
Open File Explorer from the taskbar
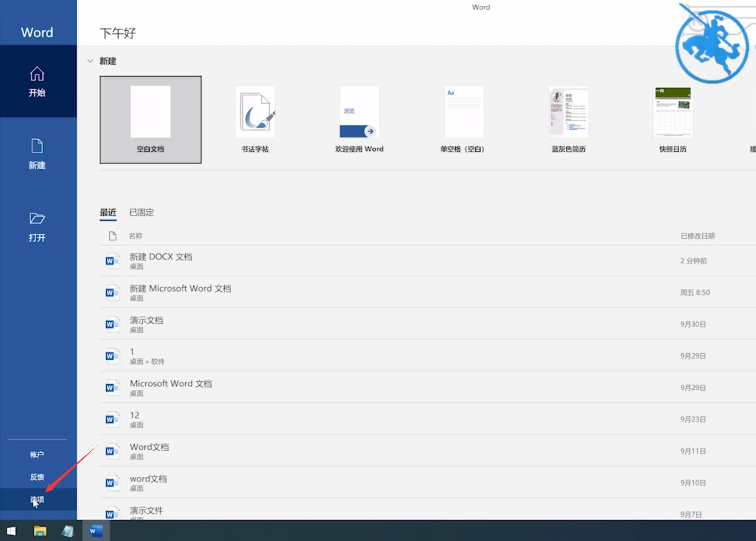[40, 531]
